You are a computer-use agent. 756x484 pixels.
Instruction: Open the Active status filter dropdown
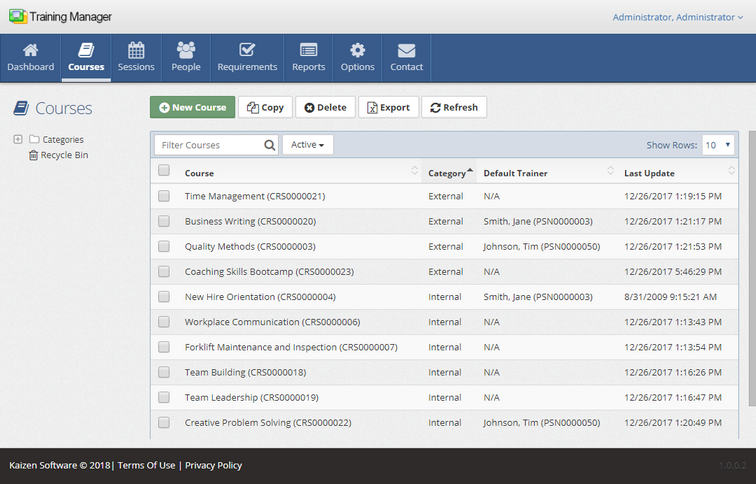point(307,145)
